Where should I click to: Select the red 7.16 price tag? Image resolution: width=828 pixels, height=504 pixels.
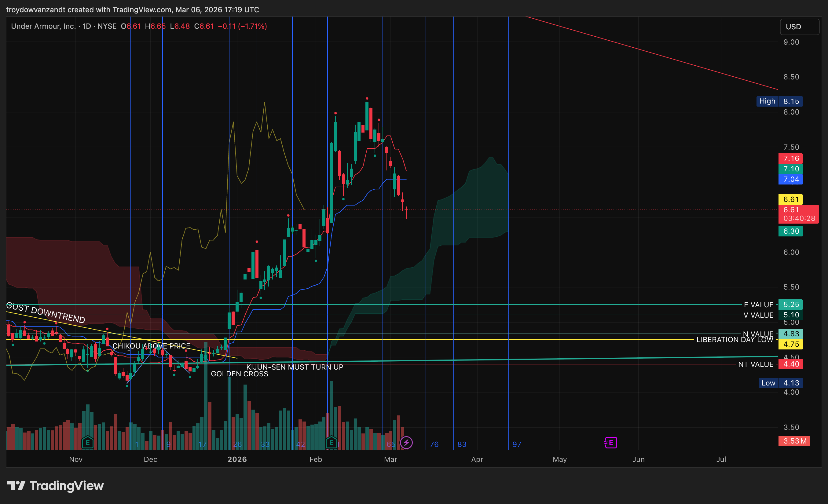(x=791, y=159)
